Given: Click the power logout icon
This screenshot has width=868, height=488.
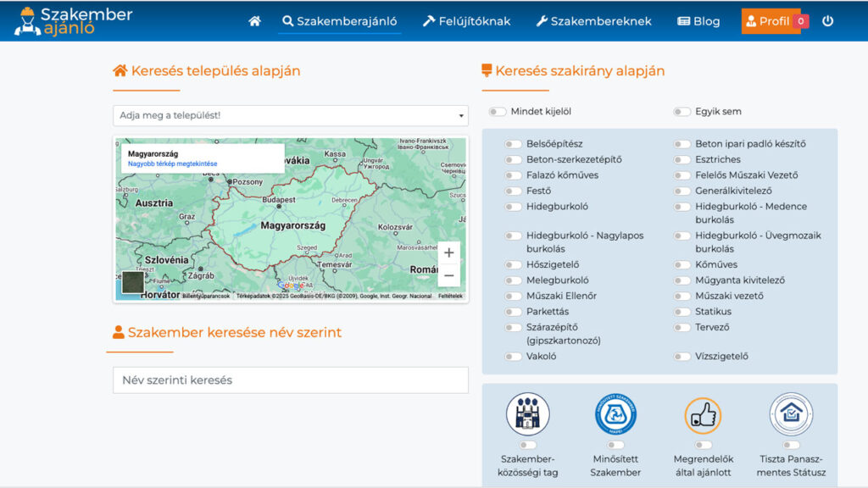Looking at the screenshot, I should click(828, 21).
